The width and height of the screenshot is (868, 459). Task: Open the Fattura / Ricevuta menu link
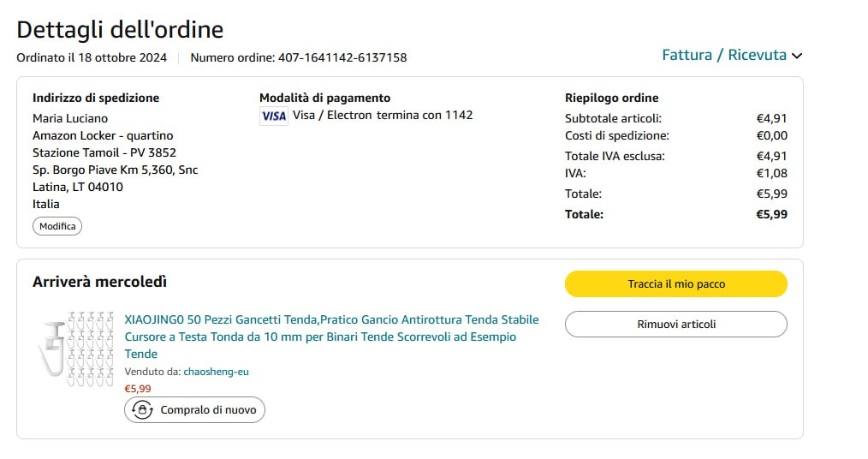click(x=723, y=55)
